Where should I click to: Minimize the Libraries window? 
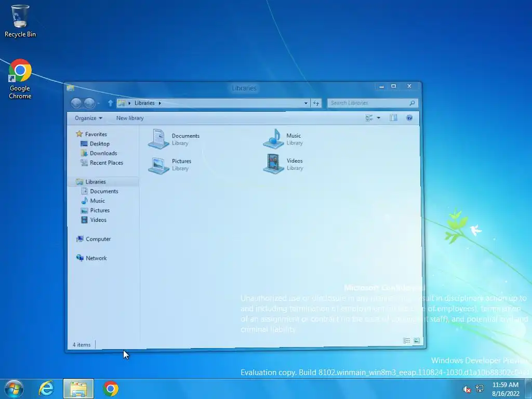[x=381, y=86]
